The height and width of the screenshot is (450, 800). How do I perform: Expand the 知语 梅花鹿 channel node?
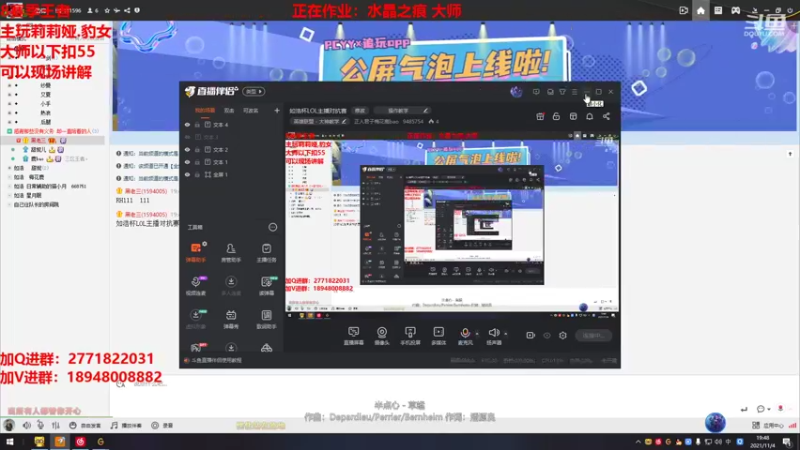(x=10, y=177)
